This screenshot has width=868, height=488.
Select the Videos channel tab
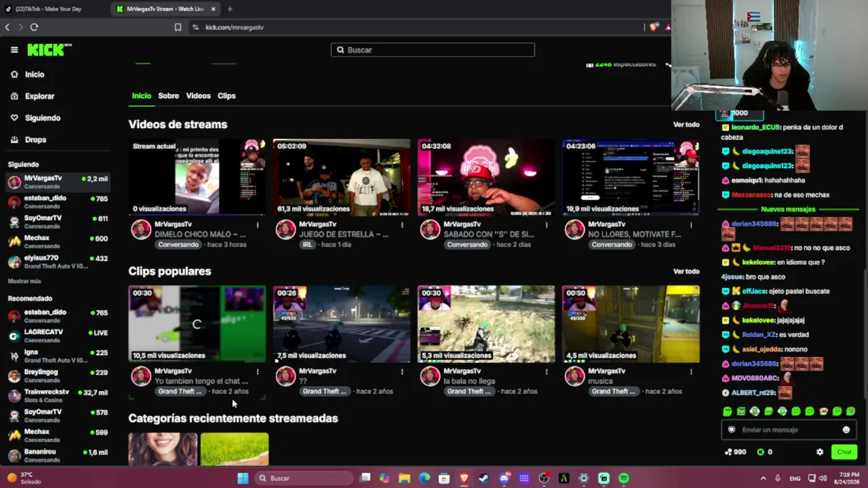click(198, 96)
